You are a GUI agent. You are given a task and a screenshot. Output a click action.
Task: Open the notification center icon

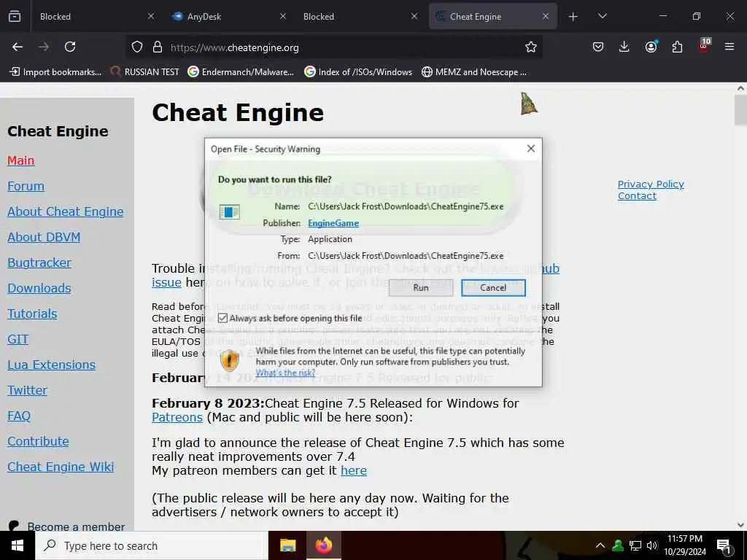[x=724, y=546]
